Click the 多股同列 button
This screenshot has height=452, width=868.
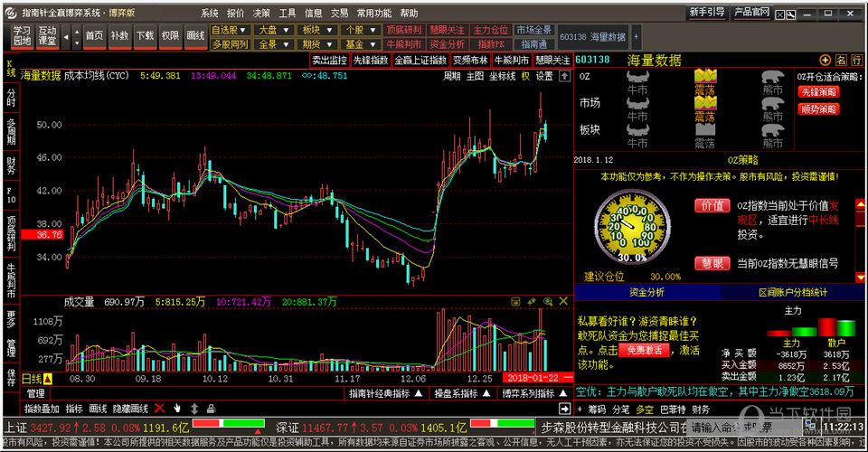pyautogui.click(x=230, y=44)
